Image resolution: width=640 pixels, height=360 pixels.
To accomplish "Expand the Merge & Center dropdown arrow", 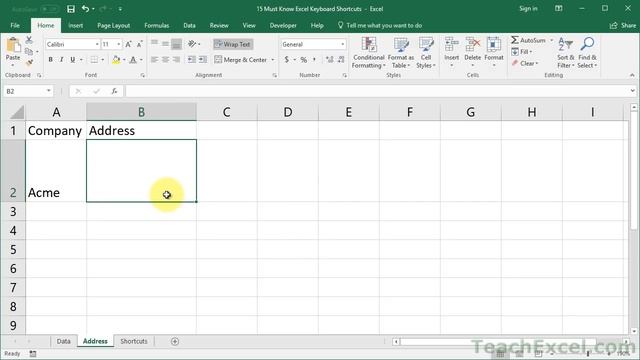I will pos(273,60).
